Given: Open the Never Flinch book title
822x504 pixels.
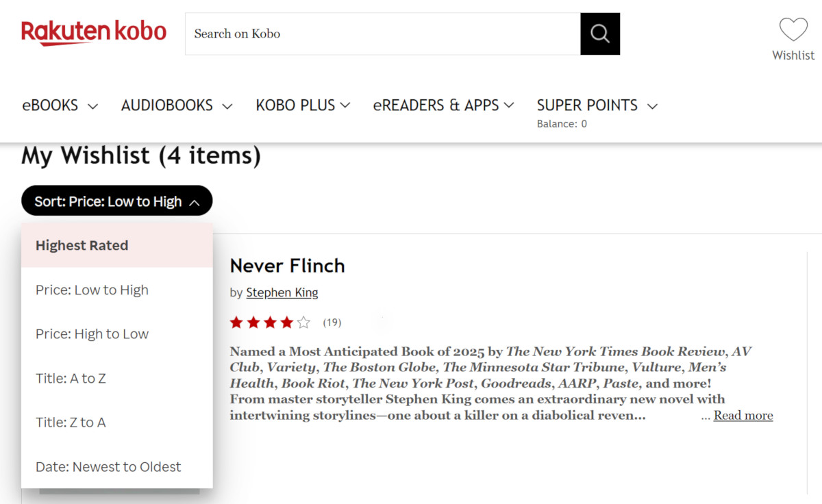Looking at the screenshot, I should pos(288,266).
